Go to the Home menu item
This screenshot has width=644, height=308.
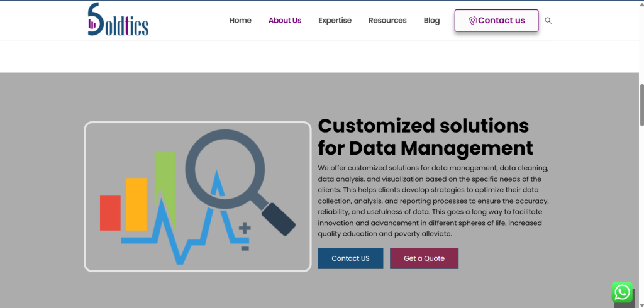(240, 21)
